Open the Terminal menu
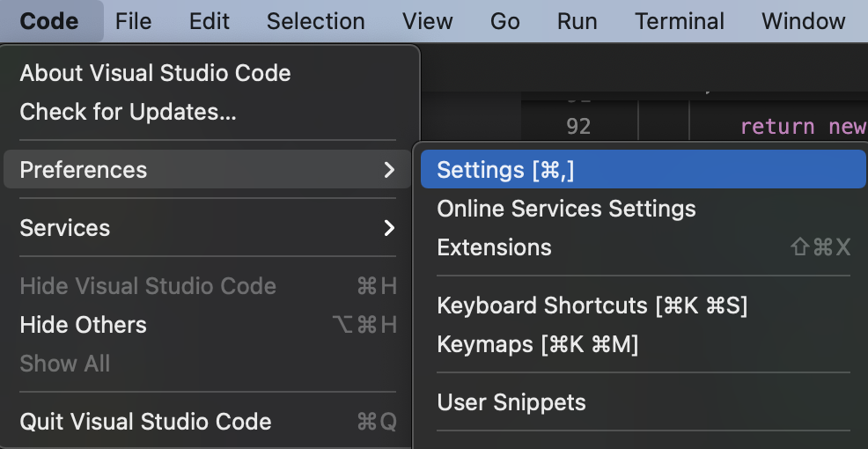This screenshot has width=868, height=449. pos(680,21)
